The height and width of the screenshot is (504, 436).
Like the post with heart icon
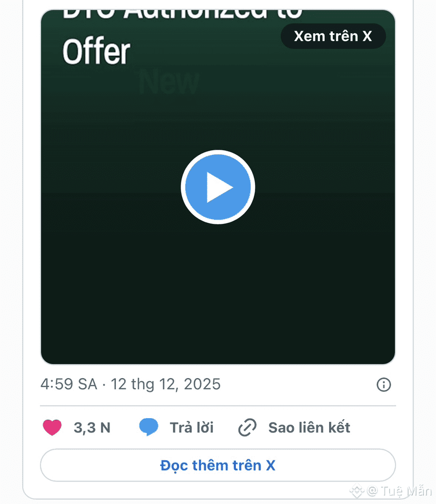[52, 428]
